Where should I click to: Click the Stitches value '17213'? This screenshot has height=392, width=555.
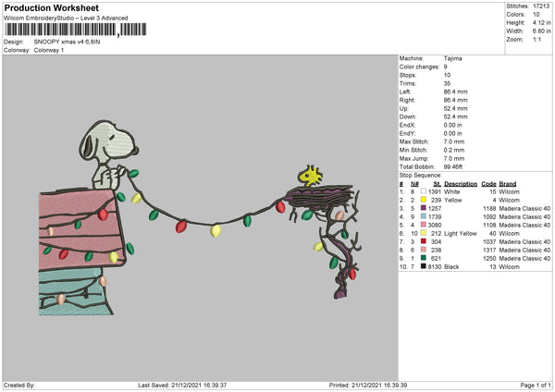541,6
